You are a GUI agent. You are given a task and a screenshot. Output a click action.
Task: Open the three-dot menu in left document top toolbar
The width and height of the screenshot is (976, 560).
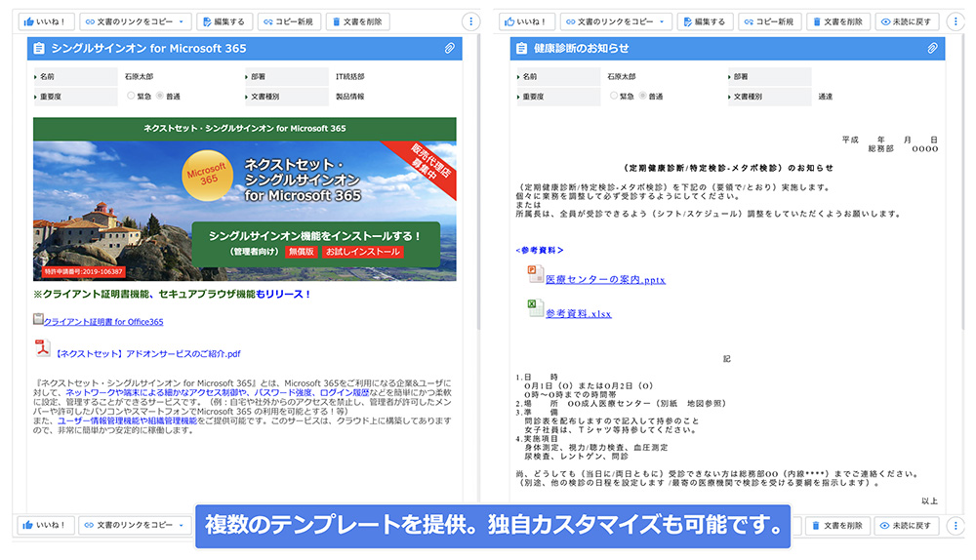(x=470, y=21)
